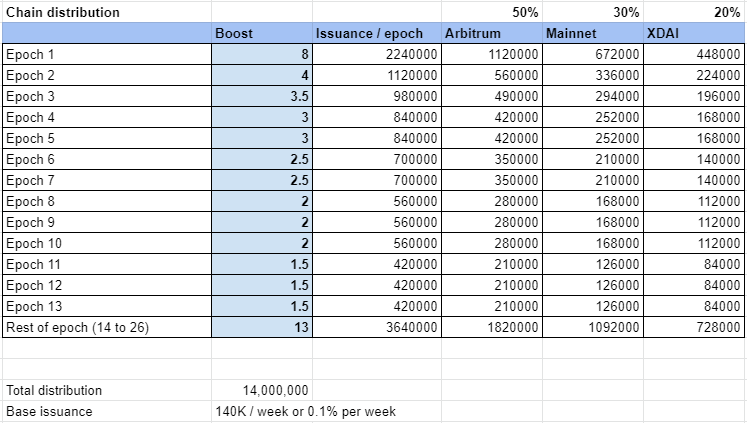Screen dimensions: 747x423
Task: Select the 'Arbitrum' column header
Action: pyautogui.click(x=492, y=33)
